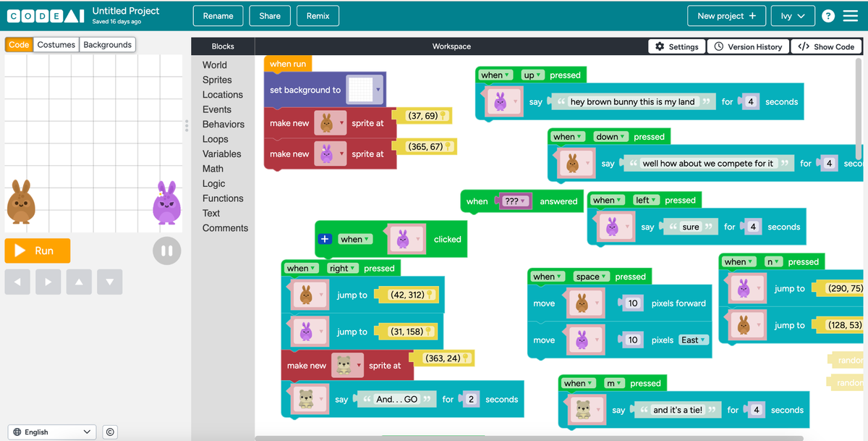
Task: Open the East direction dropdown
Action: pos(694,340)
